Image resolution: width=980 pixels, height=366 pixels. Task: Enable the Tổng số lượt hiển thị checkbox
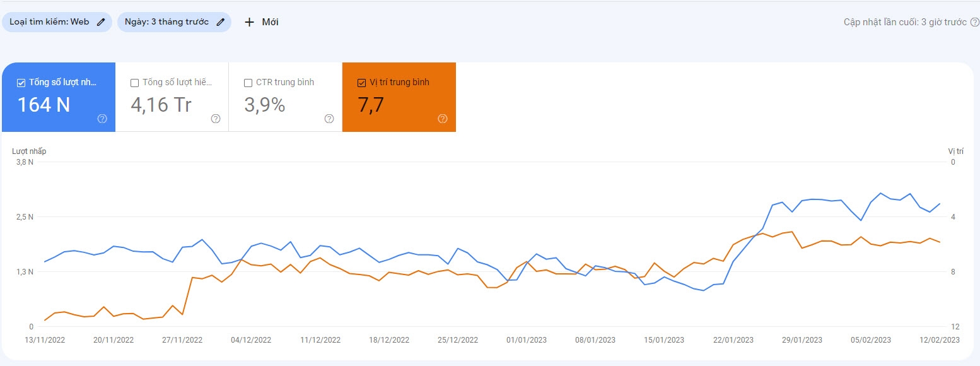point(134,83)
